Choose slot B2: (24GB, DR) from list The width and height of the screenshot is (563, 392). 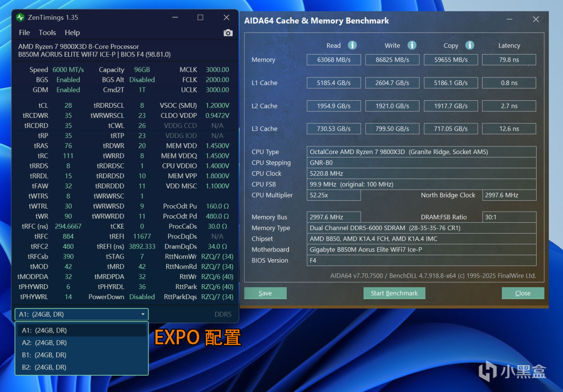[82, 367]
